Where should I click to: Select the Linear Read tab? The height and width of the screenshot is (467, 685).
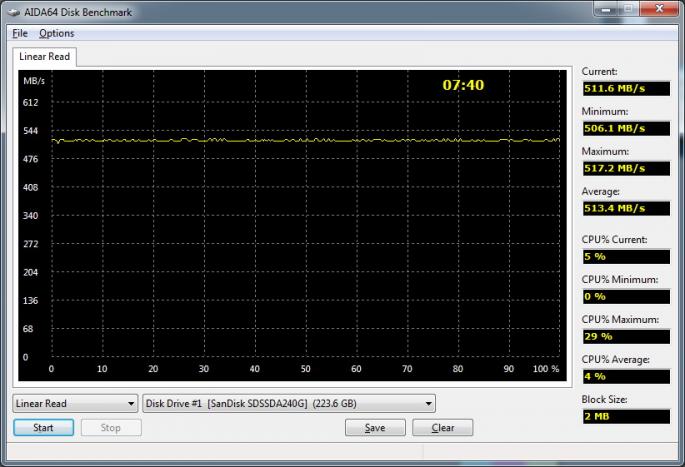[45, 57]
